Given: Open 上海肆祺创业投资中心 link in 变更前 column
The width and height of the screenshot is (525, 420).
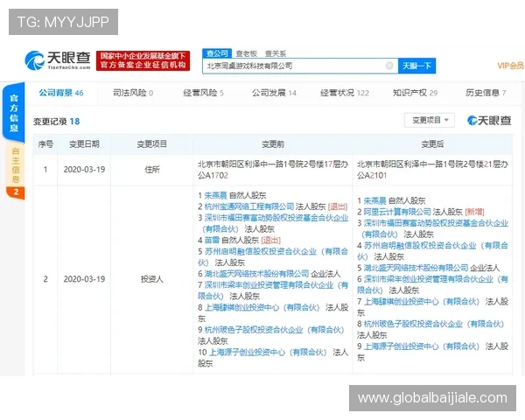Looking at the screenshot, I should click(262, 307).
